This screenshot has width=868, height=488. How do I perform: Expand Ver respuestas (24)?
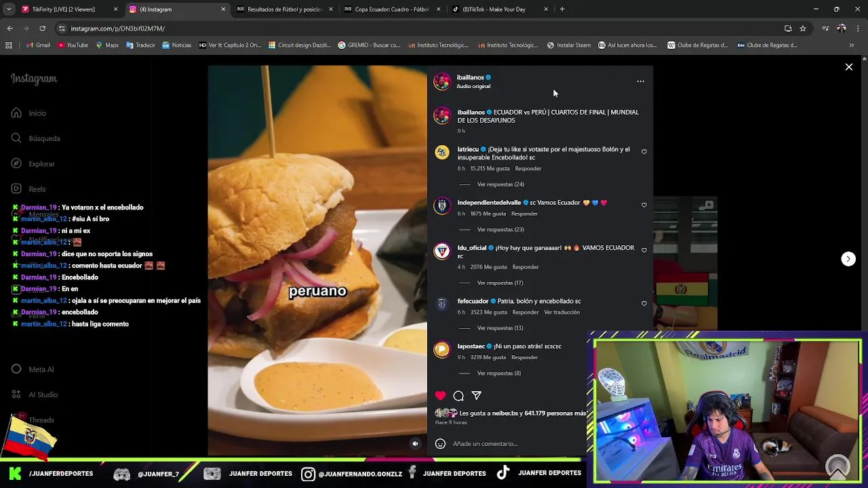pos(500,184)
